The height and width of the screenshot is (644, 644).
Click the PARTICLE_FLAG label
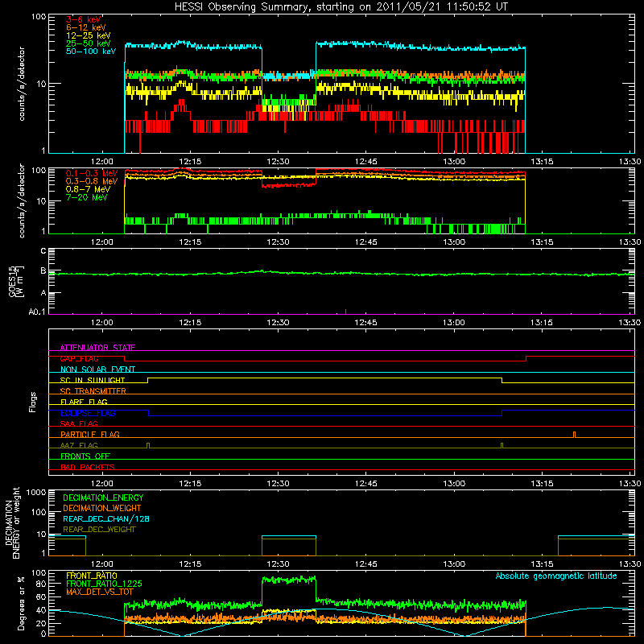(x=90, y=434)
